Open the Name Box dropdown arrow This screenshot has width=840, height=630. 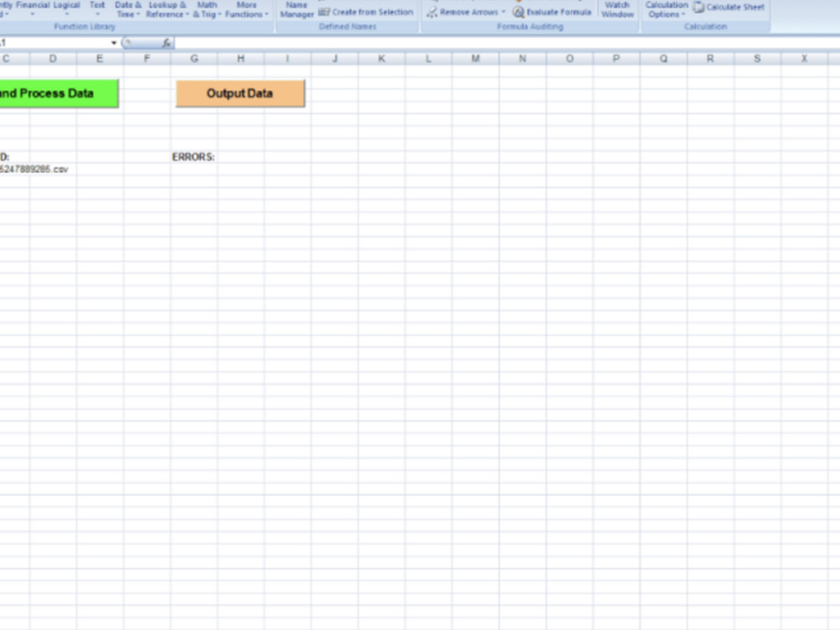pos(112,43)
